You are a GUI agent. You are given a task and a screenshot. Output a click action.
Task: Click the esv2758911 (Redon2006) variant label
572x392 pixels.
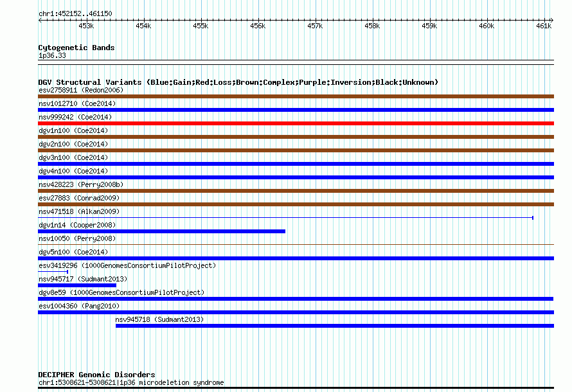click(x=81, y=90)
